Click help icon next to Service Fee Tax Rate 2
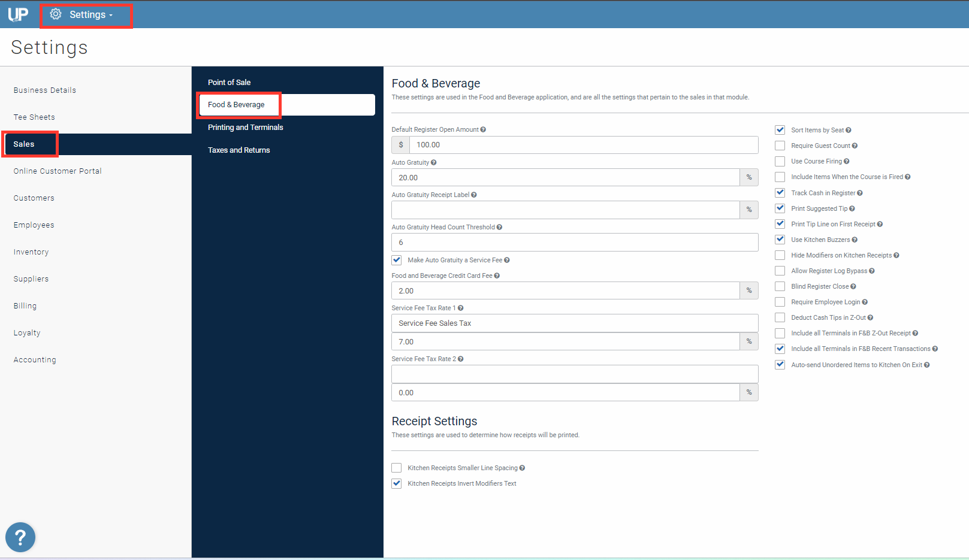Viewport: 969px width, 560px height. click(x=461, y=359)
